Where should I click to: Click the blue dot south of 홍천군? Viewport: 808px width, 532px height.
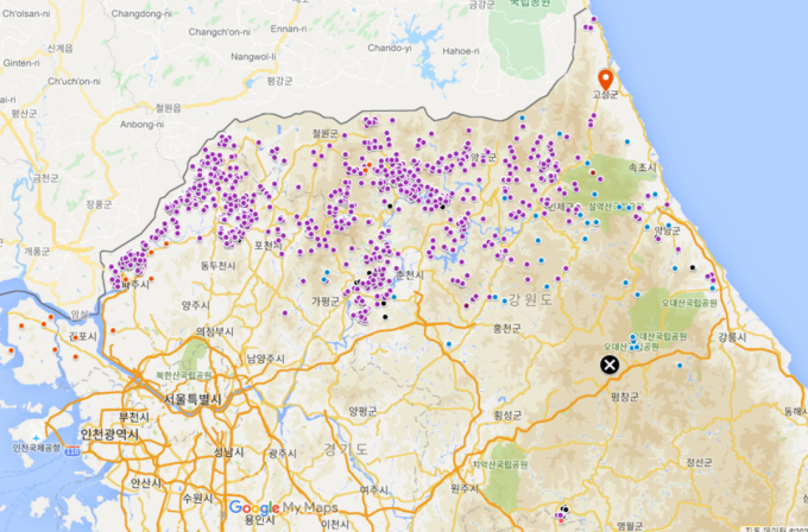[x=448, y=344]
